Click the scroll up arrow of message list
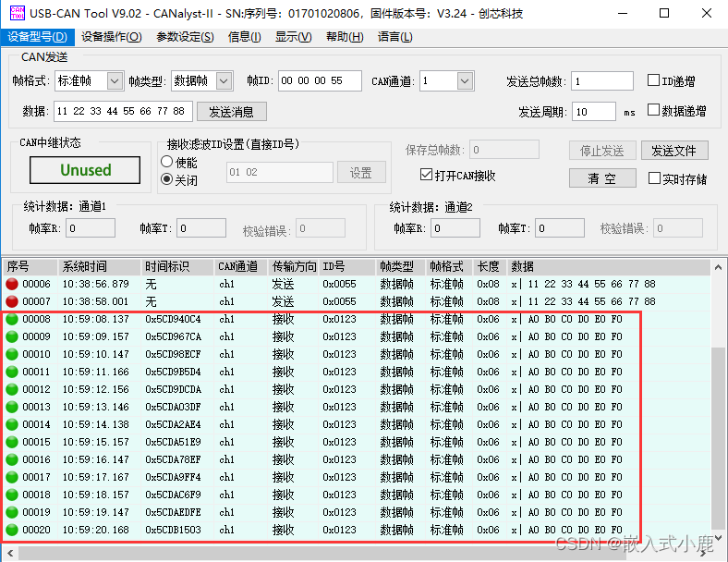Image resolution: width=728 pixels, height=562 pixels. coord(718,267)
